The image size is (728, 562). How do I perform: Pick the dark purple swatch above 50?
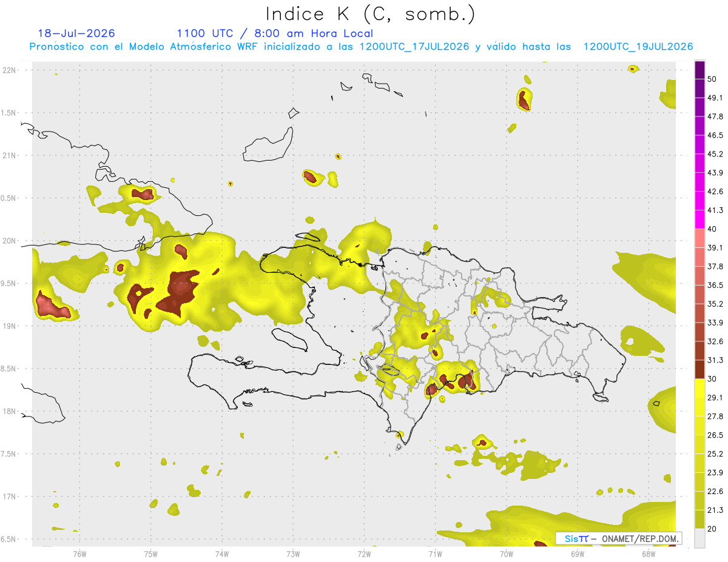click(x=699, y=70)
